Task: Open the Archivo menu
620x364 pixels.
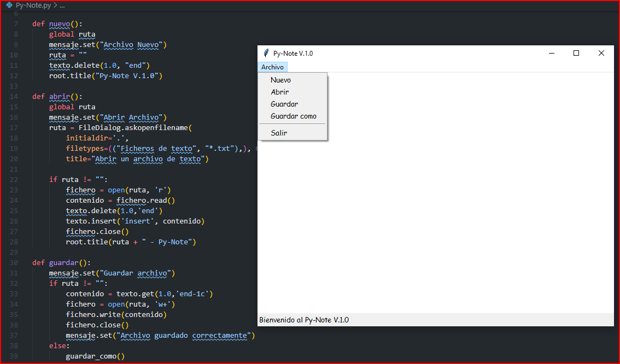Action: point(272,67)
